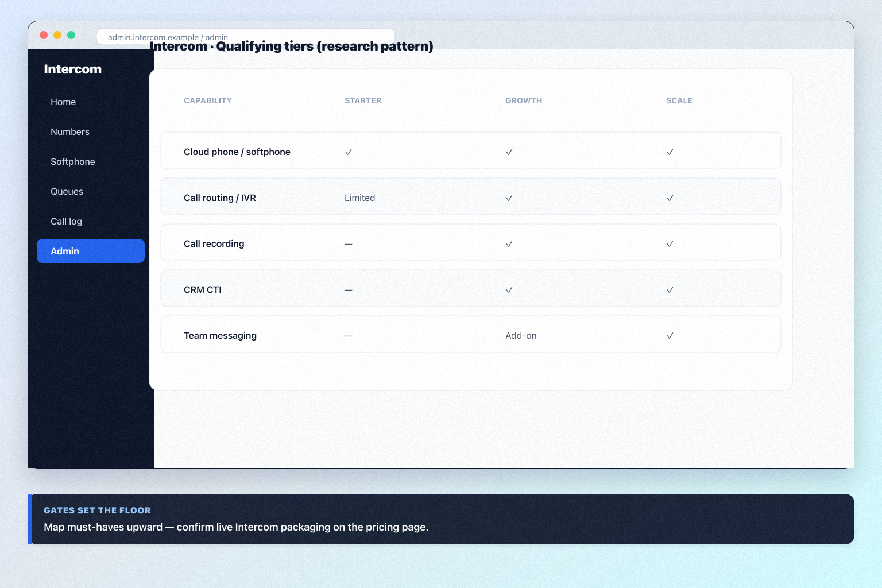The image size is (882, 588).
Task: Click Scale checkmark for Call recording
Action: tap(670, 244)
